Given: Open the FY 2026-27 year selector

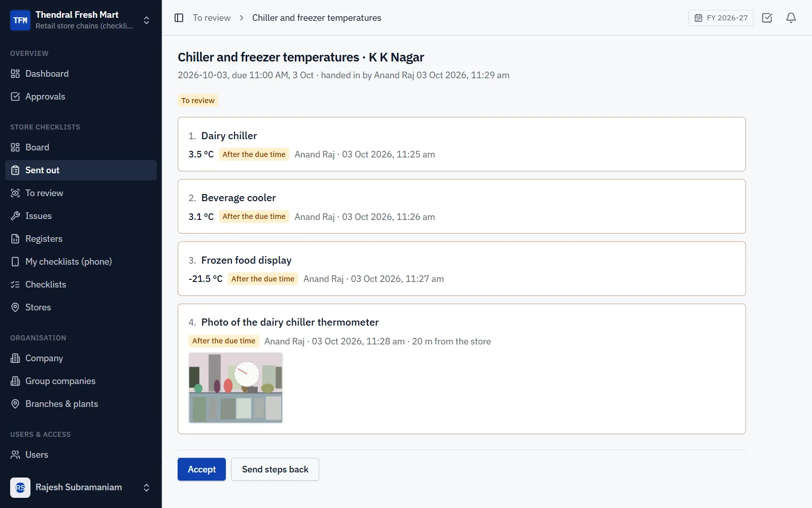Looking at the screenshot, I should click(721, 18).
